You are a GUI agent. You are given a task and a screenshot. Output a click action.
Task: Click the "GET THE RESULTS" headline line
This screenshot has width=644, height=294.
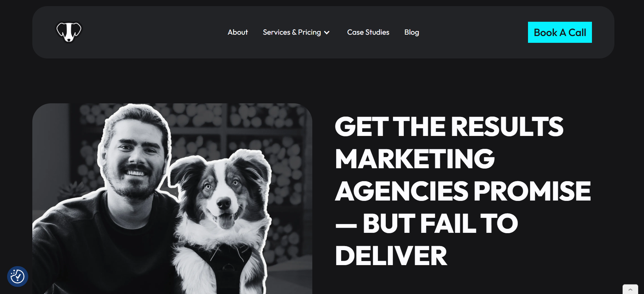click(x=449, y=126)
